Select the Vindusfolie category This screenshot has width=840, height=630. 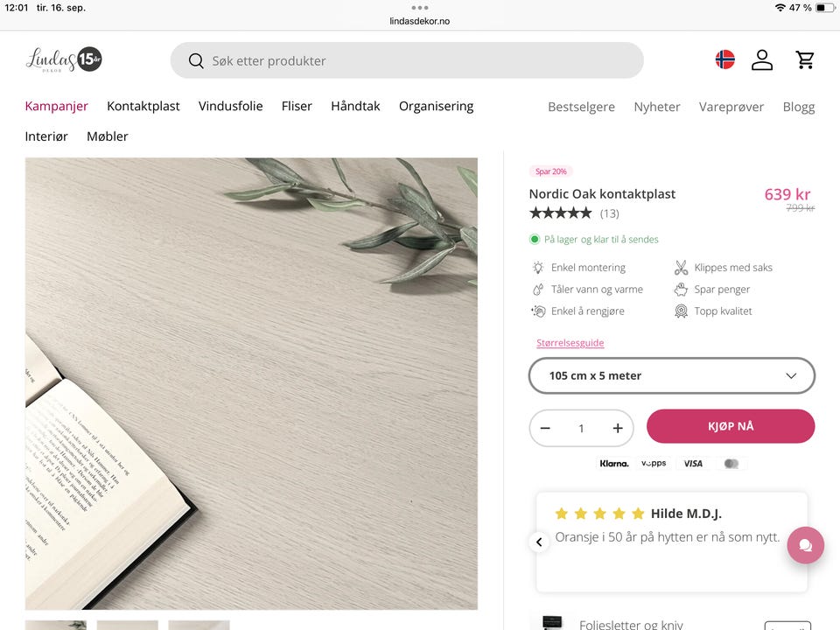[230, 106]
